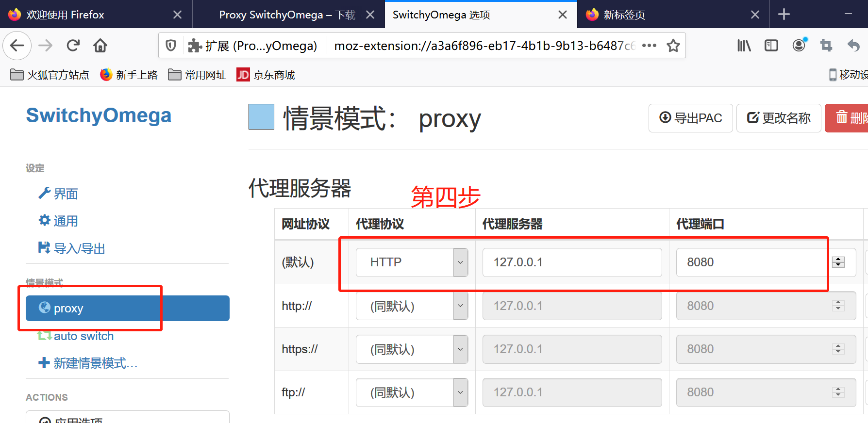This screenshot has width=868, height=423.
Task: Open page actions three-dot menu
Action: coord(649,46)
